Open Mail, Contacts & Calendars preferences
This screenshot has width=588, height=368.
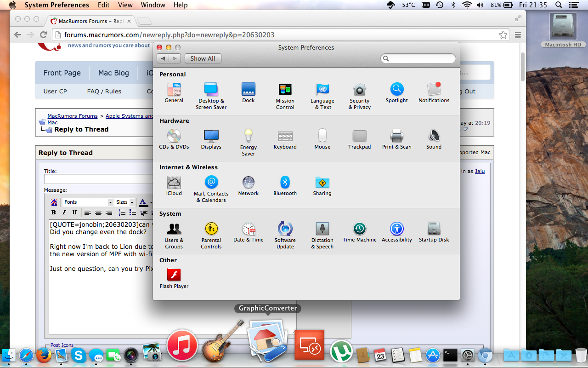click(x=211, y=189)
